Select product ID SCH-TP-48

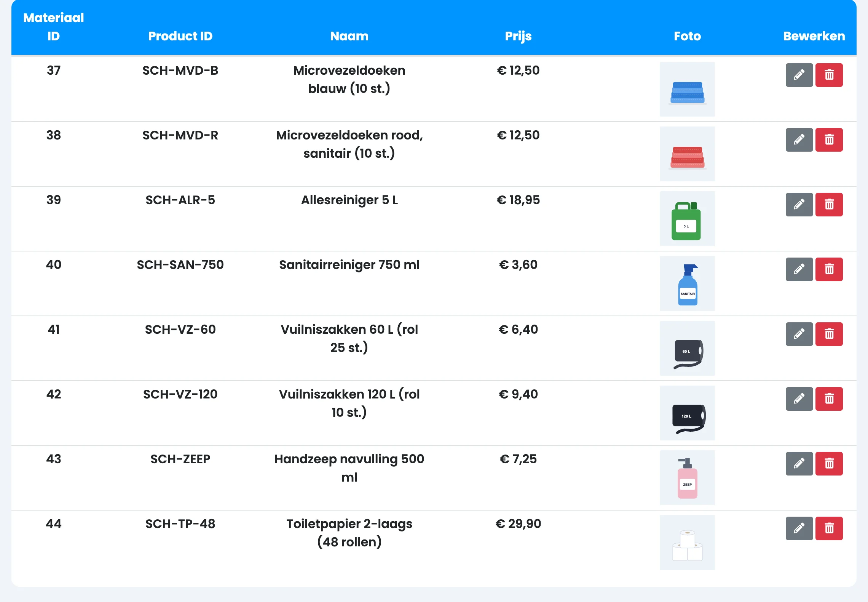coord(180,524)
